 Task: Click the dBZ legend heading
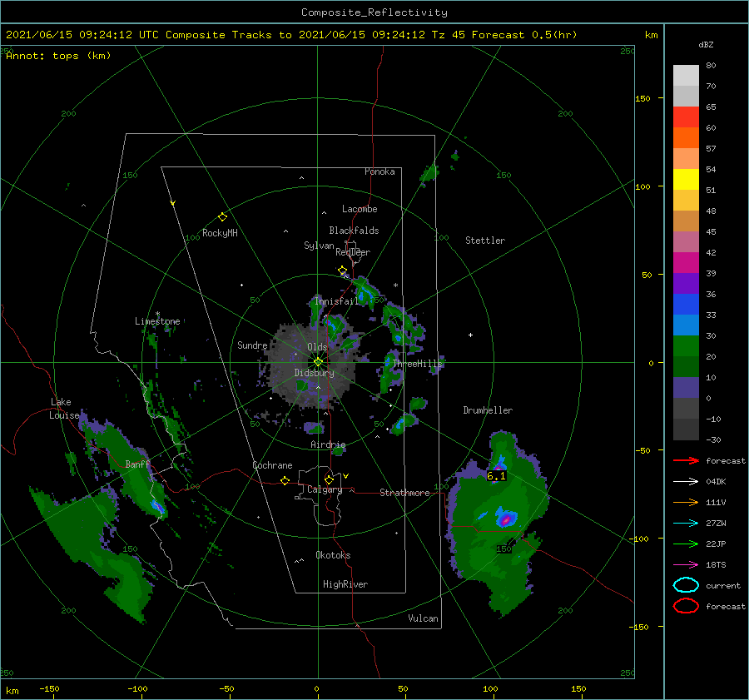click(706, 44)
